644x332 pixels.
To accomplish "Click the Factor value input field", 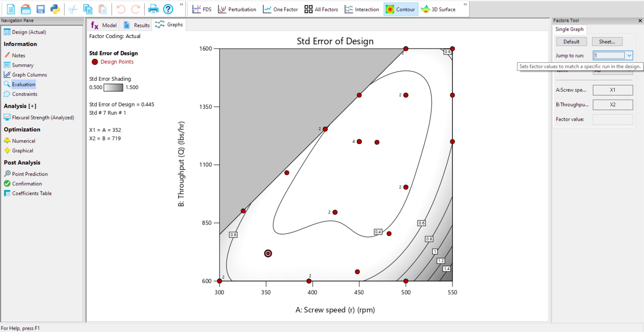I will pyautogui.click(x=612, y=119).
